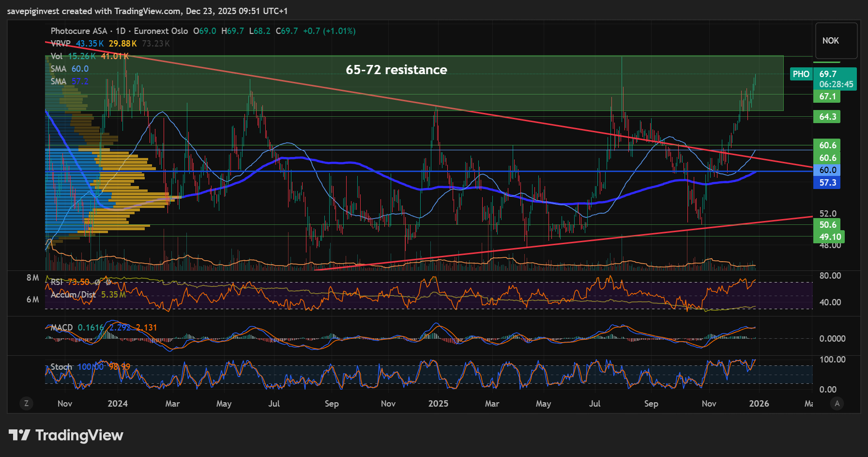Select the "65-72 resistance" text annotation
The image size is (868, 457).
pyautogui.click(x=396, y=70)
